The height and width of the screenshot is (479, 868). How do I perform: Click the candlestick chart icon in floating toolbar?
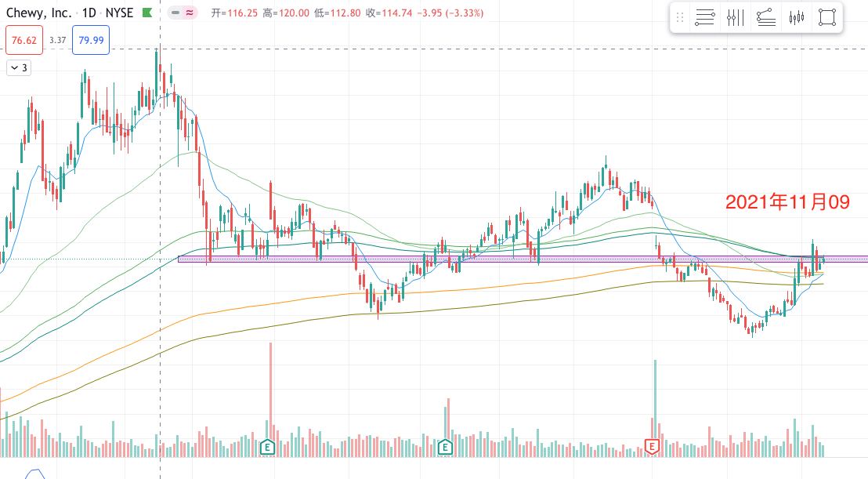(x=797, y=17)
